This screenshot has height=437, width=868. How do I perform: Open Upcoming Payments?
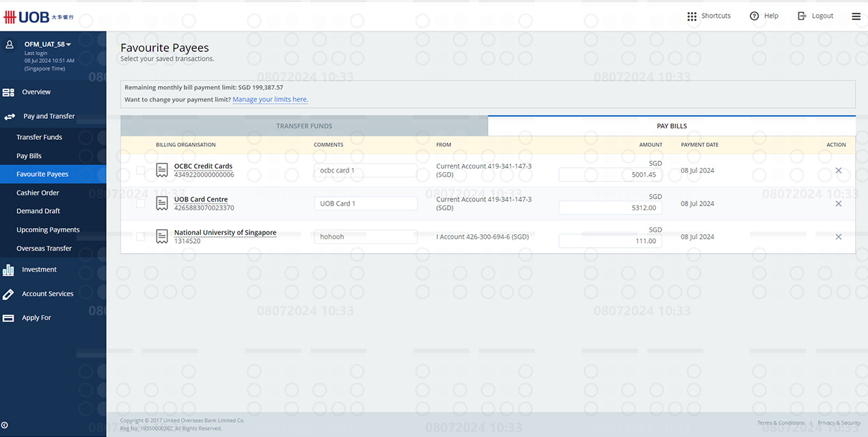(x=48, y=230)
